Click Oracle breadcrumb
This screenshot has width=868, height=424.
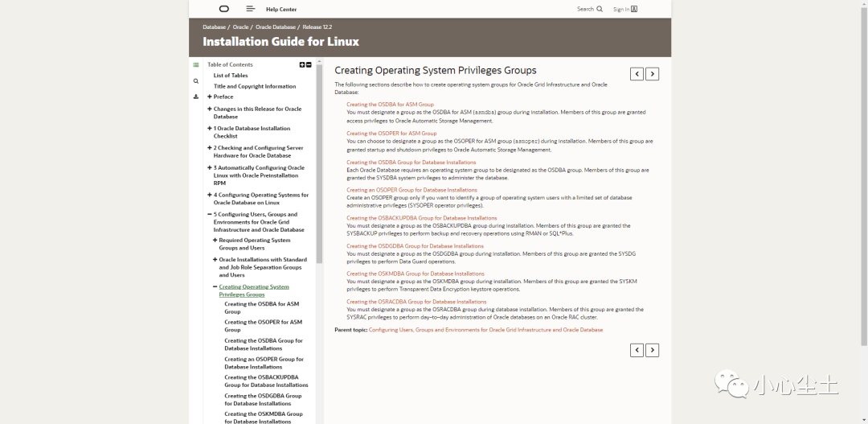tap(241, 27)
